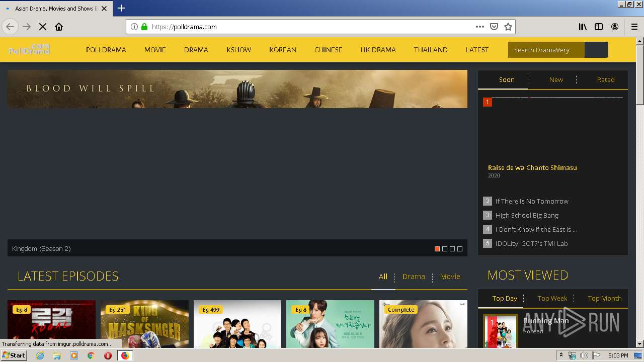Screen dimensions: 644x362
Task: Open I Don't Know if the East link
Action: [536, 229]
